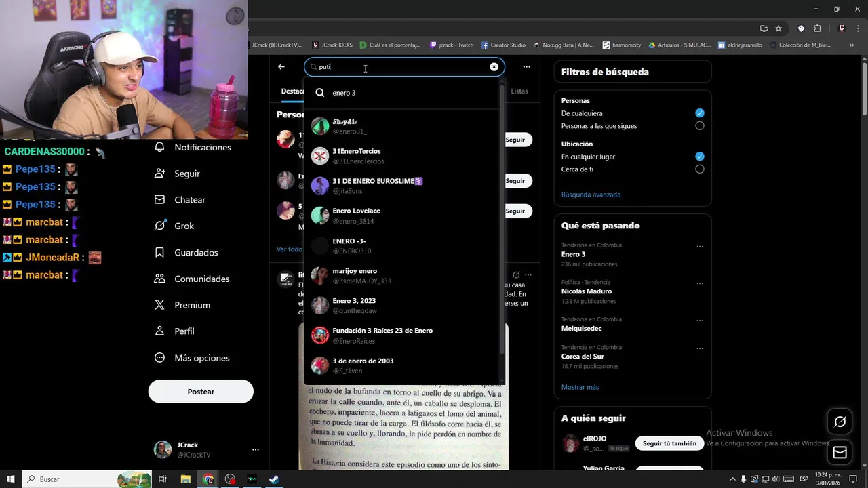Click 'Seguir tú también' for elROJO

[x=669, y=443]
